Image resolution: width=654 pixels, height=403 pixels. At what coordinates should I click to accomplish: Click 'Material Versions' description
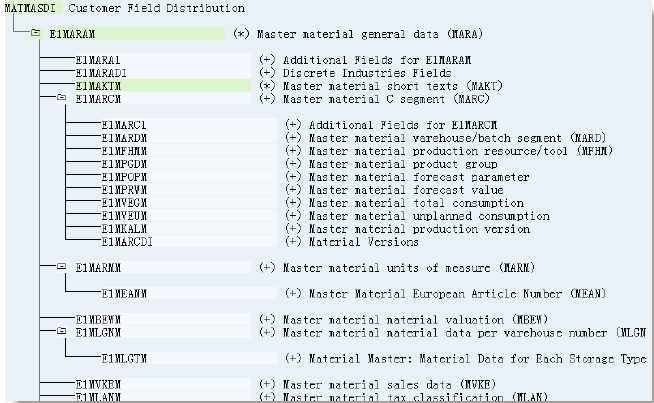point(363,242)
